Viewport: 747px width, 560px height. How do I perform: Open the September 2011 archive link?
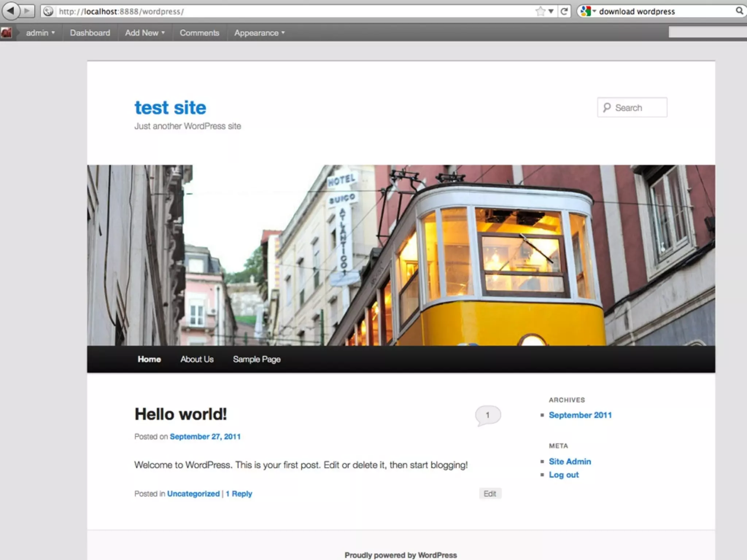pyautogui.click(x=580, y=415)
